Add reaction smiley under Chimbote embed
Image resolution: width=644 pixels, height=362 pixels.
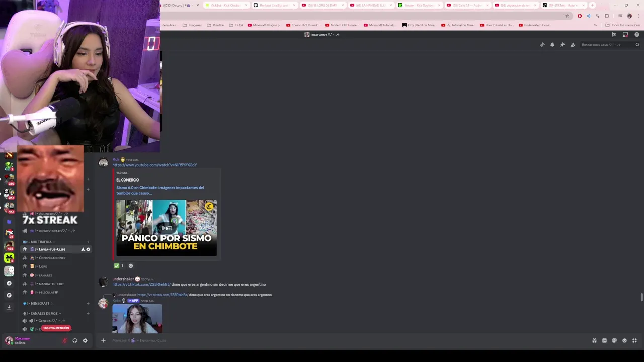131,266
